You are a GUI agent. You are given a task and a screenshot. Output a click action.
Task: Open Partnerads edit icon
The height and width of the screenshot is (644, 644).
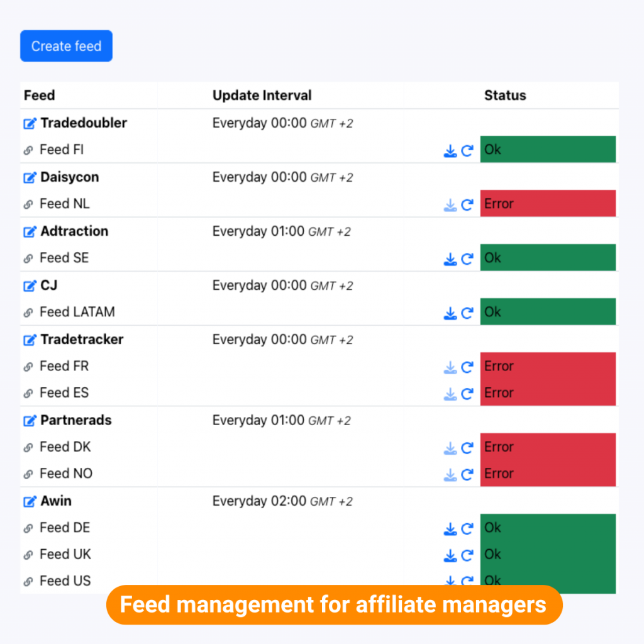pos(30,420)
